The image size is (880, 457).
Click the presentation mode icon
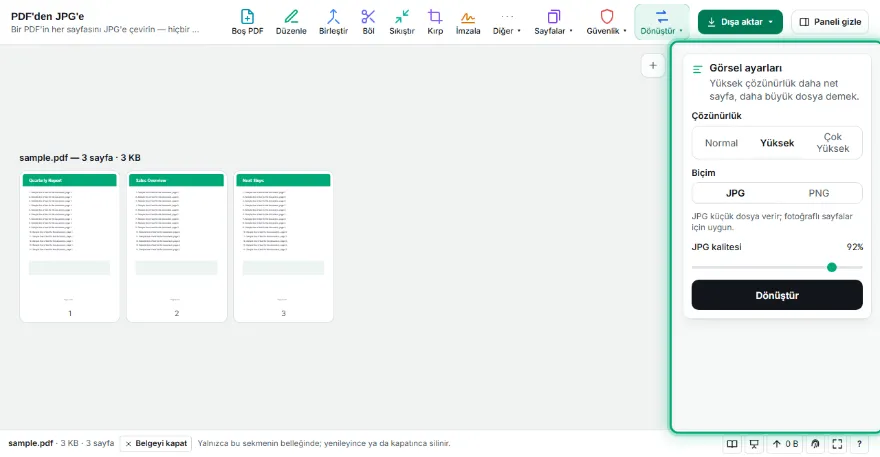754,444
